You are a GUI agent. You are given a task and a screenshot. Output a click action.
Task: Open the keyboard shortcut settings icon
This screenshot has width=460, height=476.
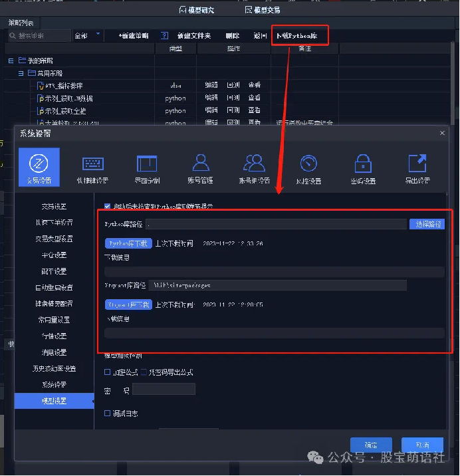click(x=92, y=166)
